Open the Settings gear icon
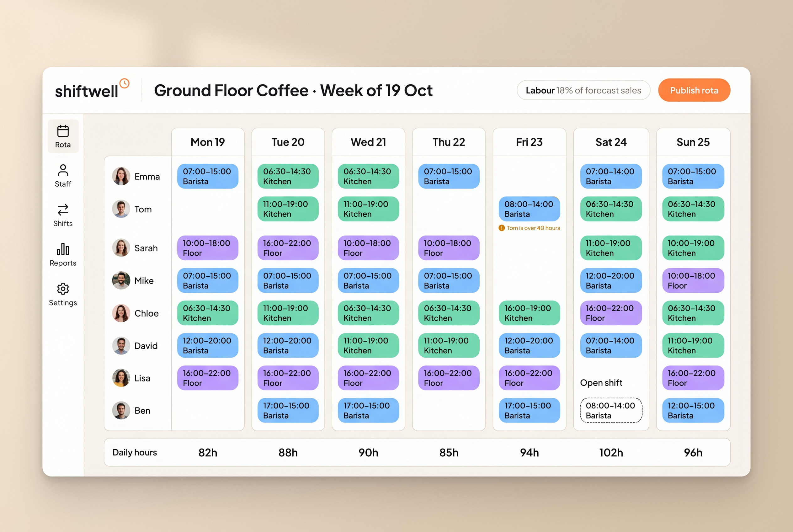 (63, 289)
